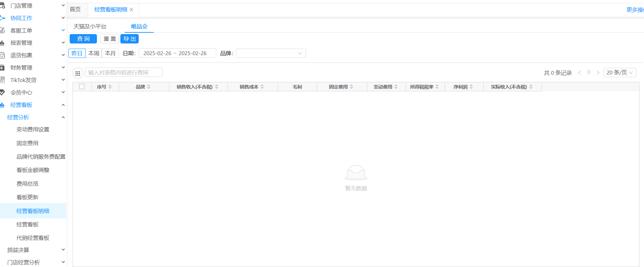Select the 本月 date range option
Image resolution: width=644 pixels, height=267 pixels.
point(110,53)
